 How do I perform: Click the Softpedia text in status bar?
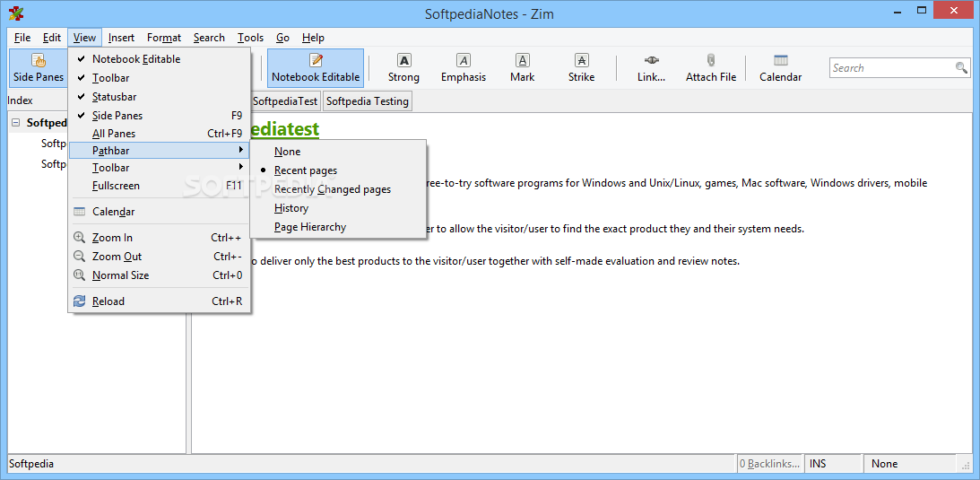(x=31, y=464)
